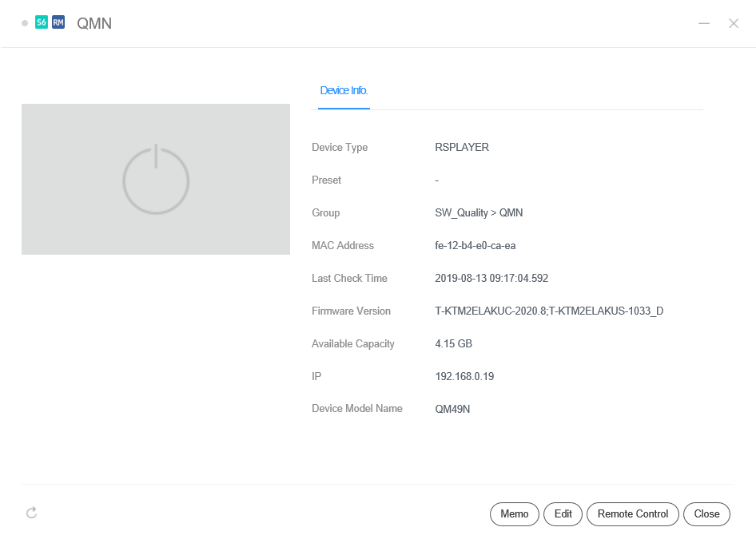
Task: Click the gray status dot beside S6
Action: click(x=25, y=23)
